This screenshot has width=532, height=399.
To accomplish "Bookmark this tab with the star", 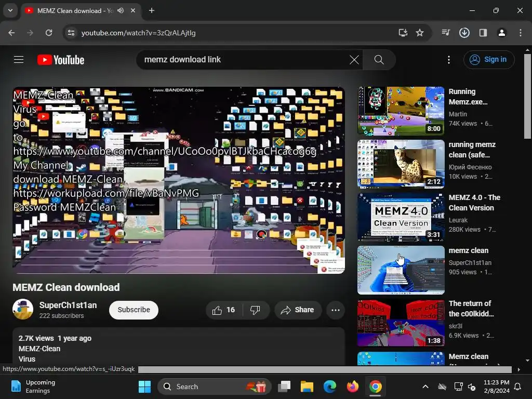I will click(x=420, y=33).
